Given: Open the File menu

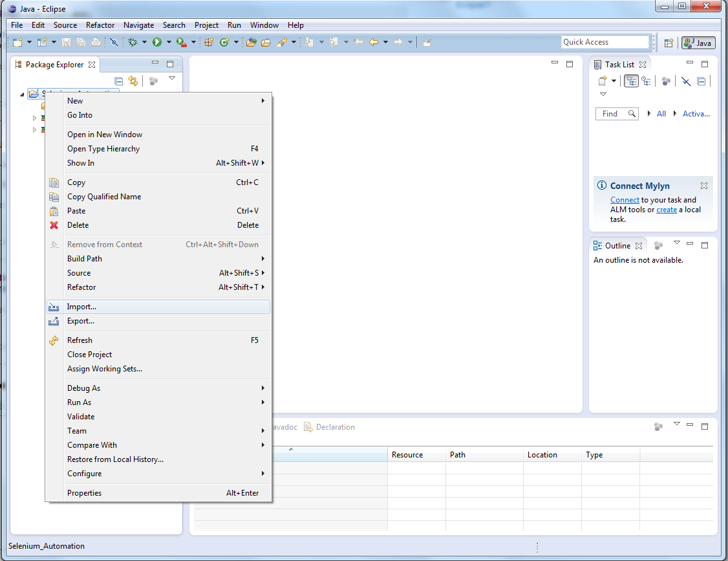Looking at the screenshot, I should click(17, 25).
